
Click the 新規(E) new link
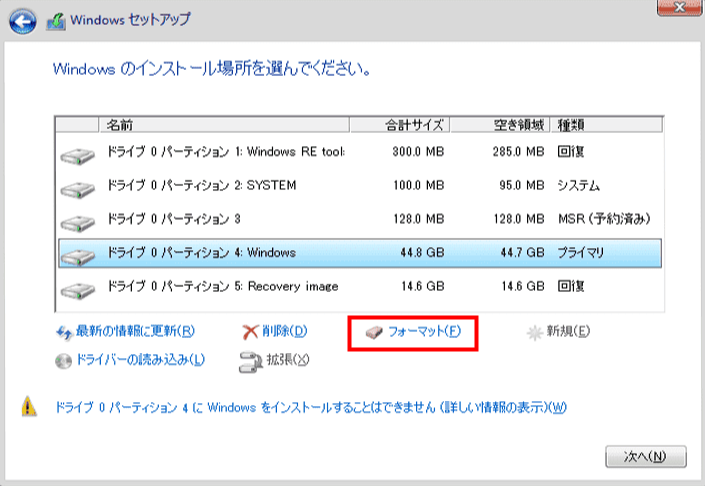(568, 331)
